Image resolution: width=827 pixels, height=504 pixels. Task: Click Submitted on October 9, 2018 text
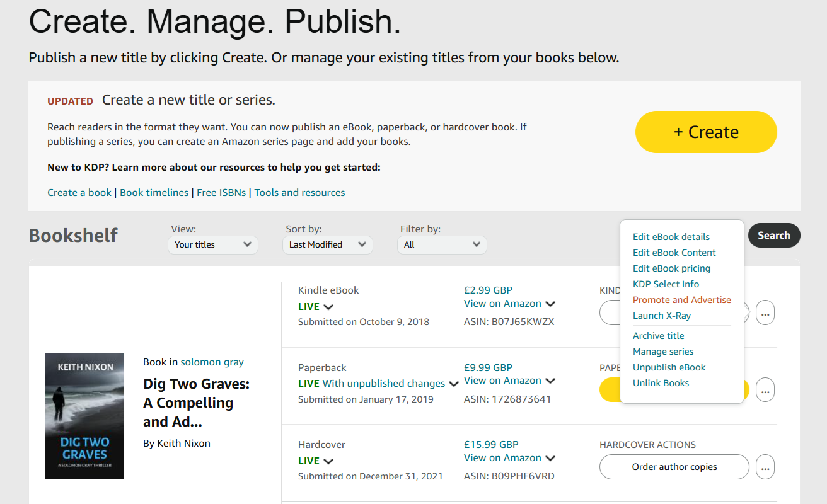pos(364,322)
